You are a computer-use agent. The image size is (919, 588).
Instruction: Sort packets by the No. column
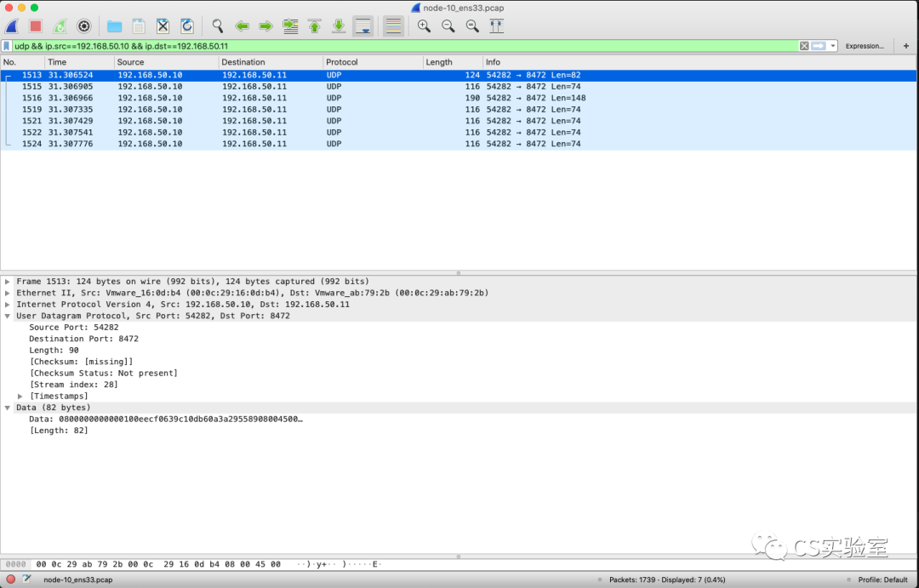tap(22, 62)
